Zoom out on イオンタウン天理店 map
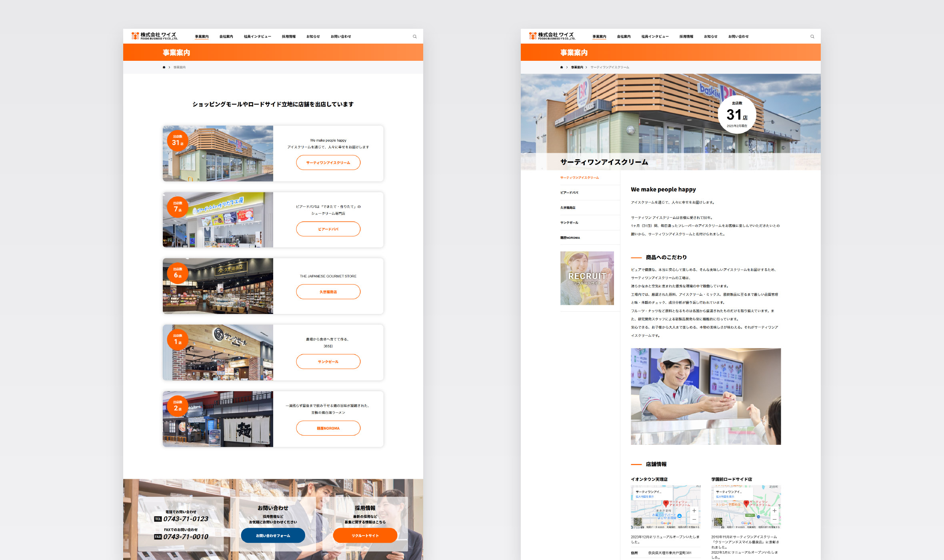This screenshot has height=560, width=944. coord(694,519)
